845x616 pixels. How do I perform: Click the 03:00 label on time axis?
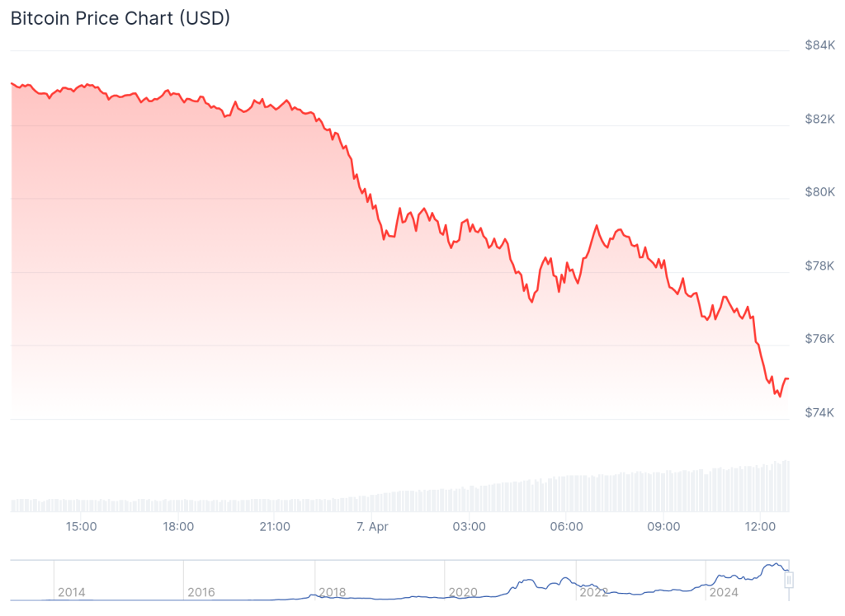pos(469,526)
